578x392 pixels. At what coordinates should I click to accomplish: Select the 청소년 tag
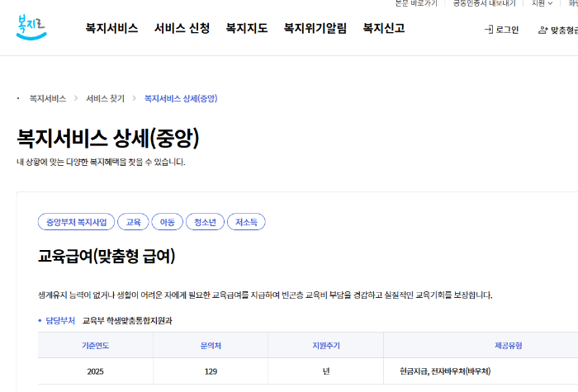pos(205,222)
